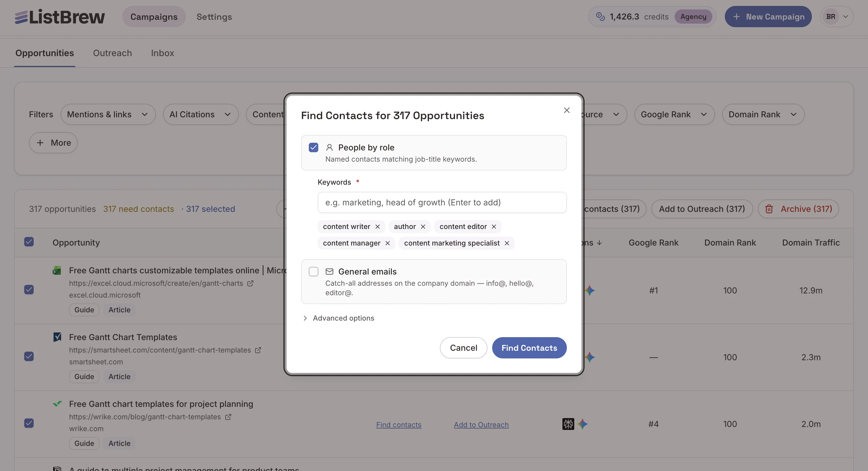Click the Domain Rank column header
The height and width of the screenshot is (471, 868).
coord(730,242)
